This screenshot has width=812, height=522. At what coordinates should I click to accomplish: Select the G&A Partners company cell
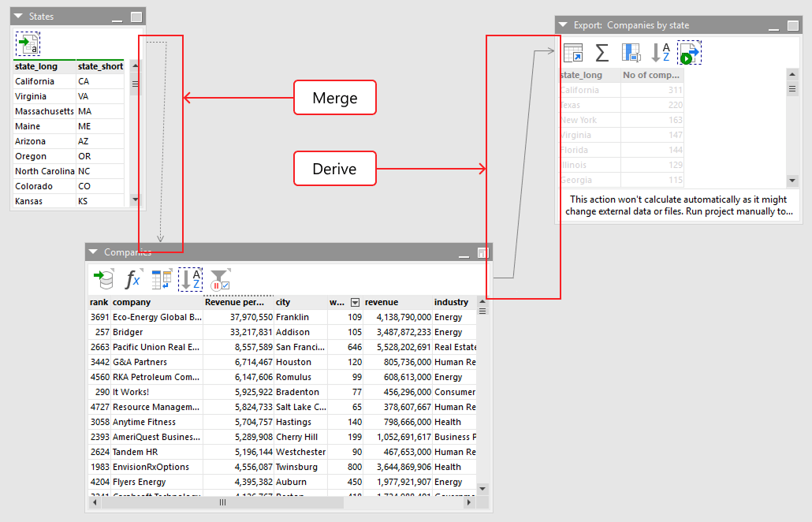pos(157,362)
